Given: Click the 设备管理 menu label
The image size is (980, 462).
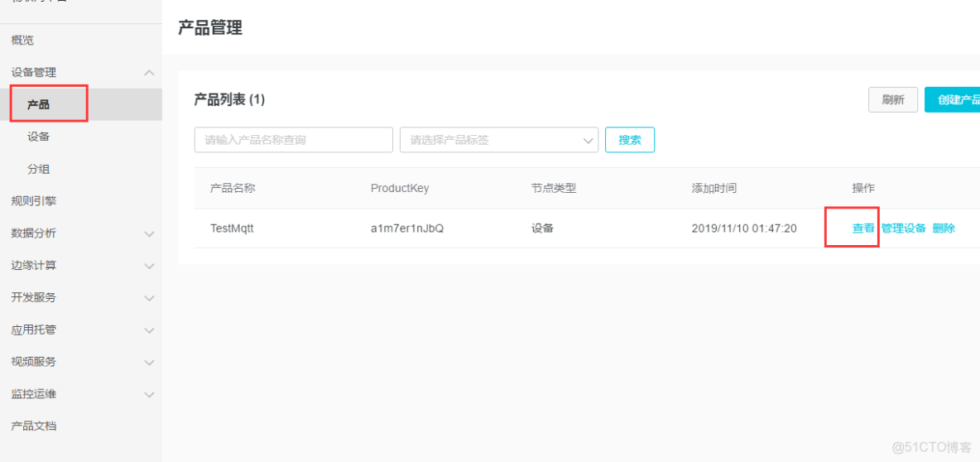Looking at the screenshot, I should click(34, 73).
